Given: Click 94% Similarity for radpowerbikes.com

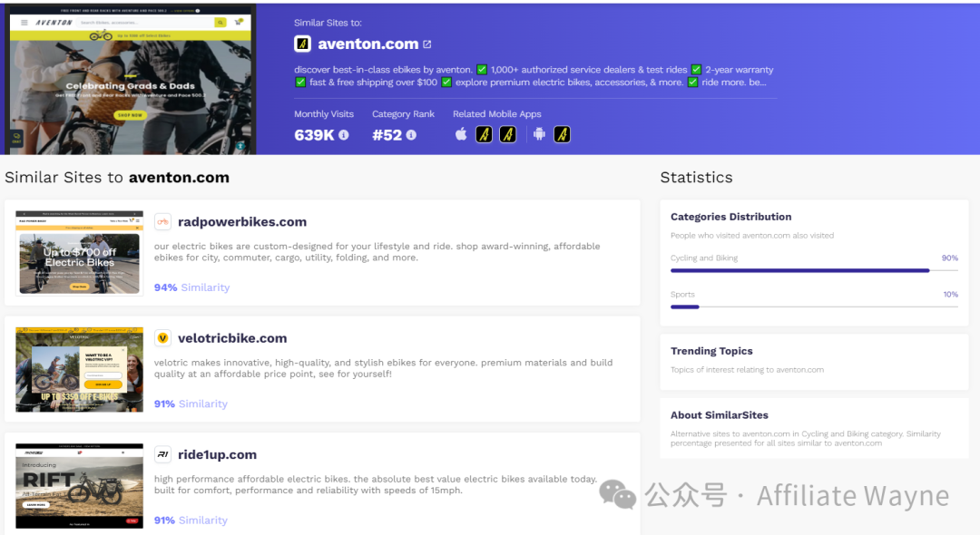Looking at the screenshot, I should pyautogui.click(x=191, y=287).
